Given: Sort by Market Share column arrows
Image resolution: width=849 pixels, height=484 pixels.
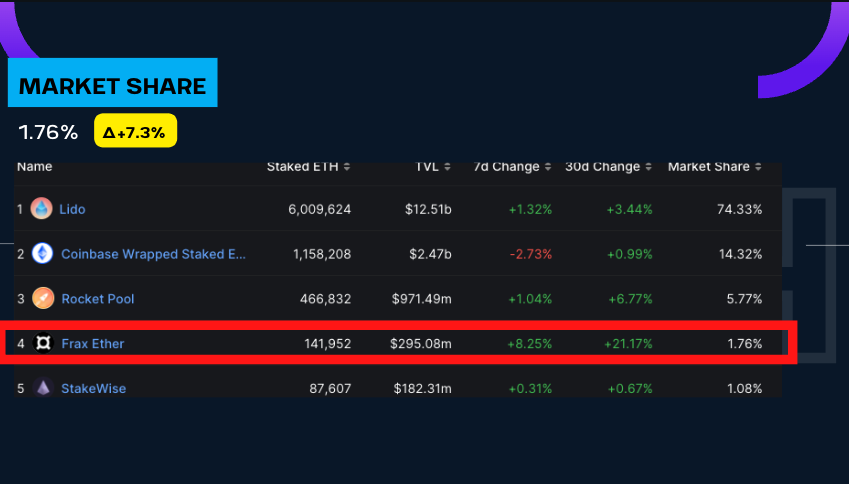Looking at the screenshot, I should (759, 167).
